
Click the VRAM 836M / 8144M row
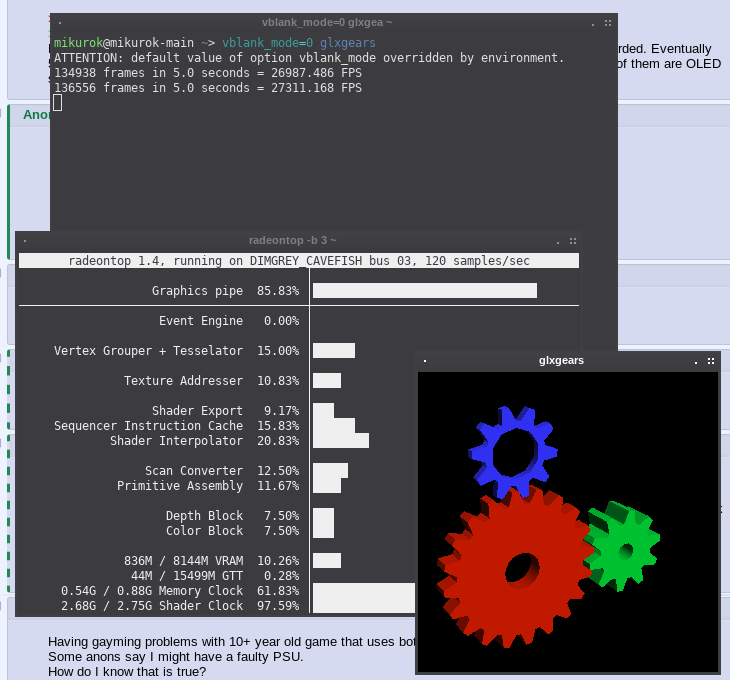coord(211,560)
